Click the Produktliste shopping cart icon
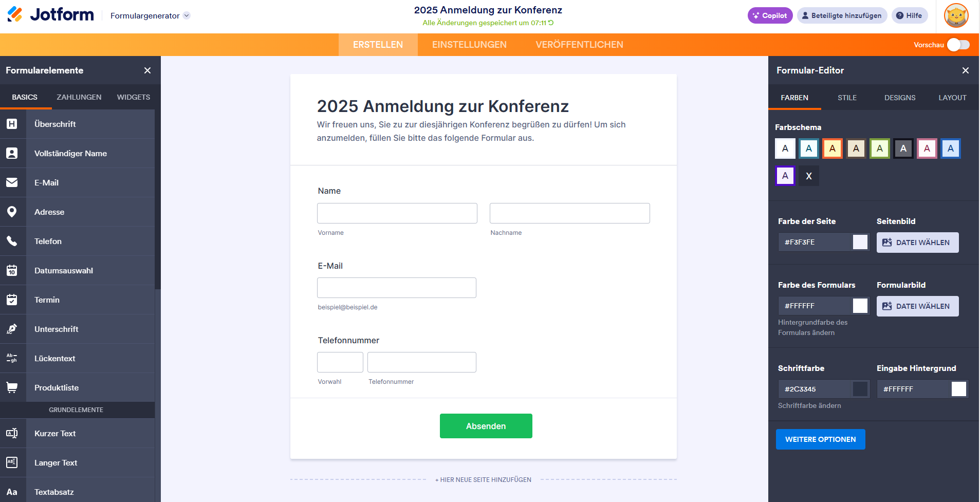 click(12, 387)
